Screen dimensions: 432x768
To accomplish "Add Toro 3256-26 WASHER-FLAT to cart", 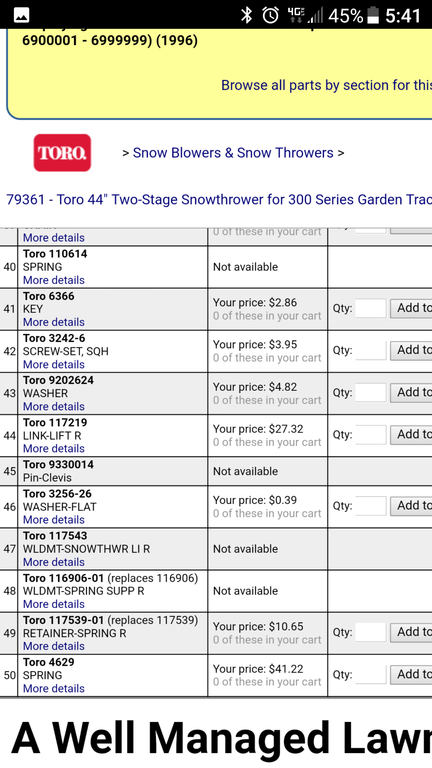I will (x=411, y=506).
